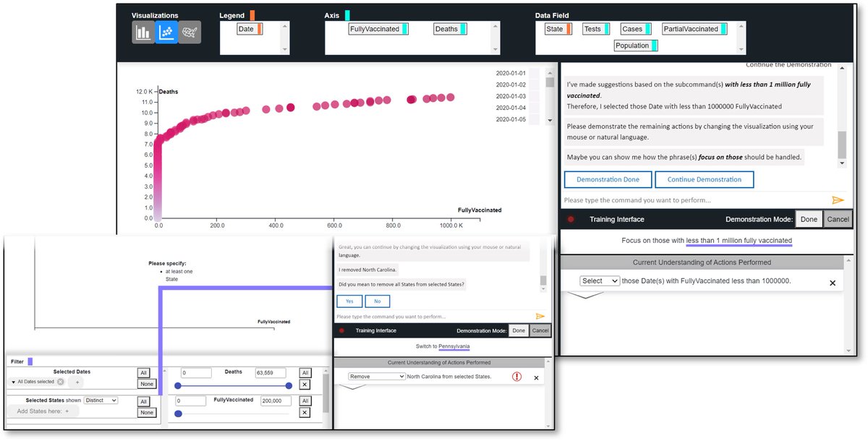Click the lower chat command input field
The width and height of the screenshot is (868, 441).
(434, 317)
